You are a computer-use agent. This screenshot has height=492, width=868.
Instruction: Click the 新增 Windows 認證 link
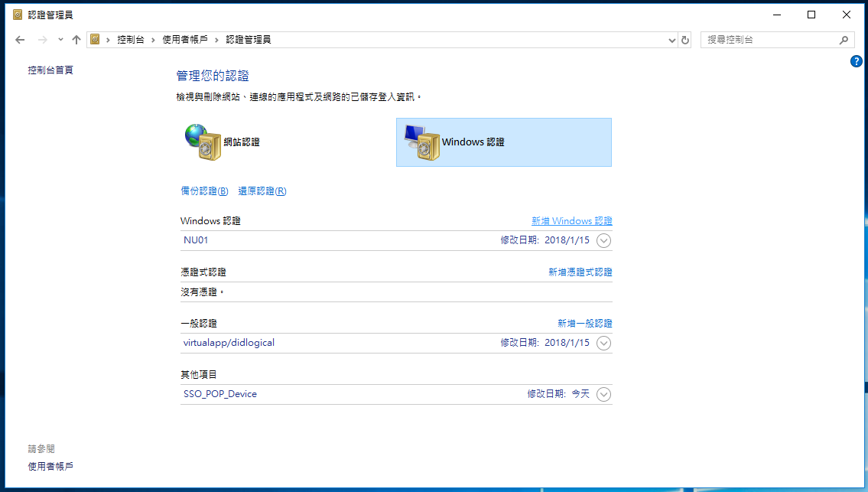click(x=571, y=221)
